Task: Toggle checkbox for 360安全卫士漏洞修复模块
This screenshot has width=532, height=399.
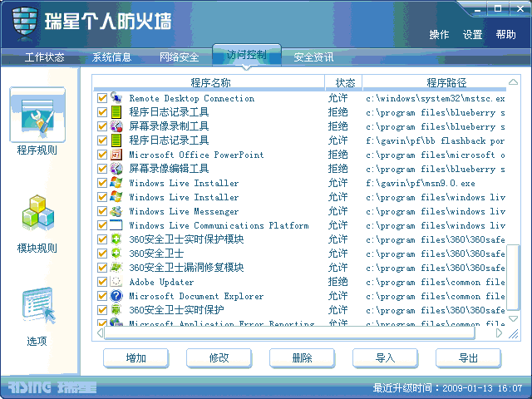Action: click(102, 268)
